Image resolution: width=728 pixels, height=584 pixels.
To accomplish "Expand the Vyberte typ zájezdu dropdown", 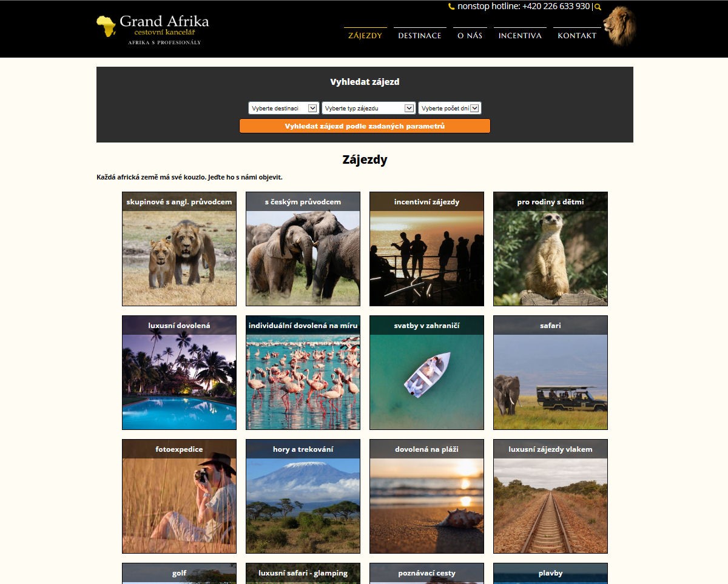I will [369, 108].
